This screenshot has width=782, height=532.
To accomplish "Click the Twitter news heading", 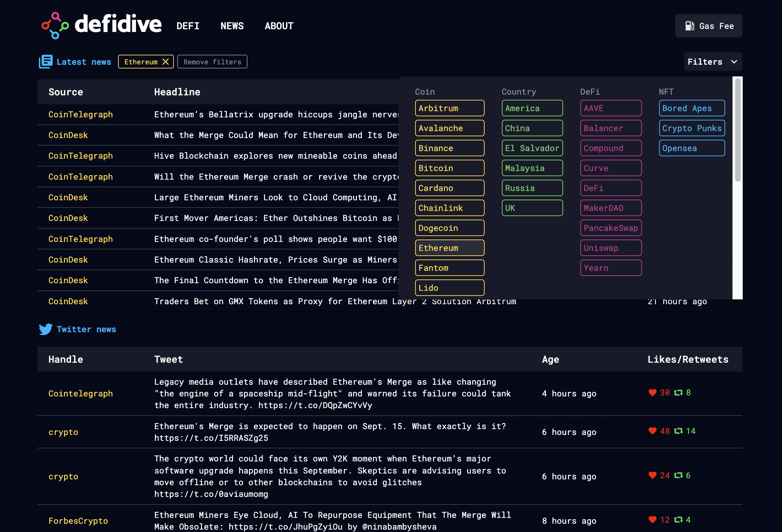I will pos(86,329).
